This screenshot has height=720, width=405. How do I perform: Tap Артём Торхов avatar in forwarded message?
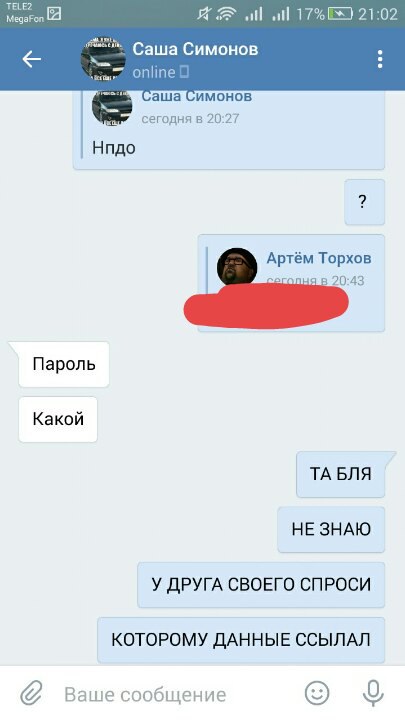coord(237,266)
